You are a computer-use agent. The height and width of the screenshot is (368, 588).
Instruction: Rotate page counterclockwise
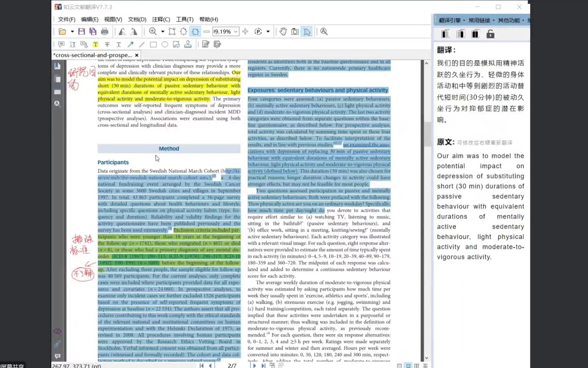pos(122,32)
